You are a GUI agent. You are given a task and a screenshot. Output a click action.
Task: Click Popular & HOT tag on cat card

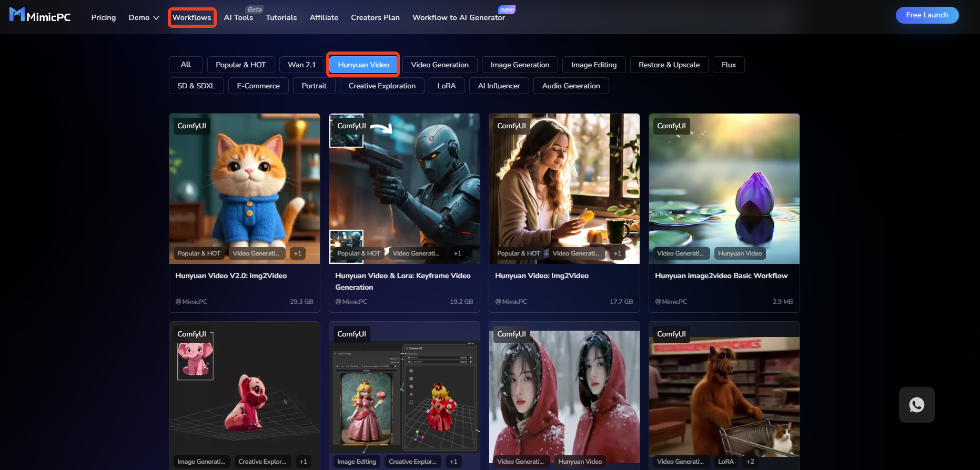pyautogui.click(x=199, y=253)
